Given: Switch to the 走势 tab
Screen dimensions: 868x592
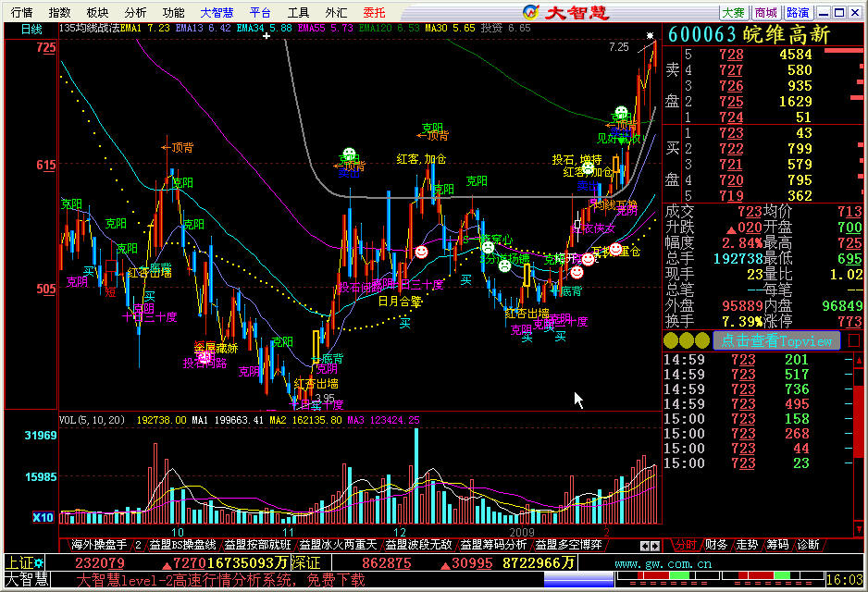Looking at the screenshot, I should 747,545.
